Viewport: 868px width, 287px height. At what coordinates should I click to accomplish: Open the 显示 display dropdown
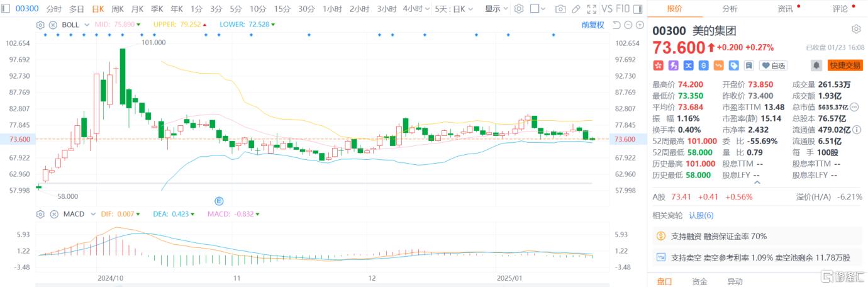coord(496,9)
